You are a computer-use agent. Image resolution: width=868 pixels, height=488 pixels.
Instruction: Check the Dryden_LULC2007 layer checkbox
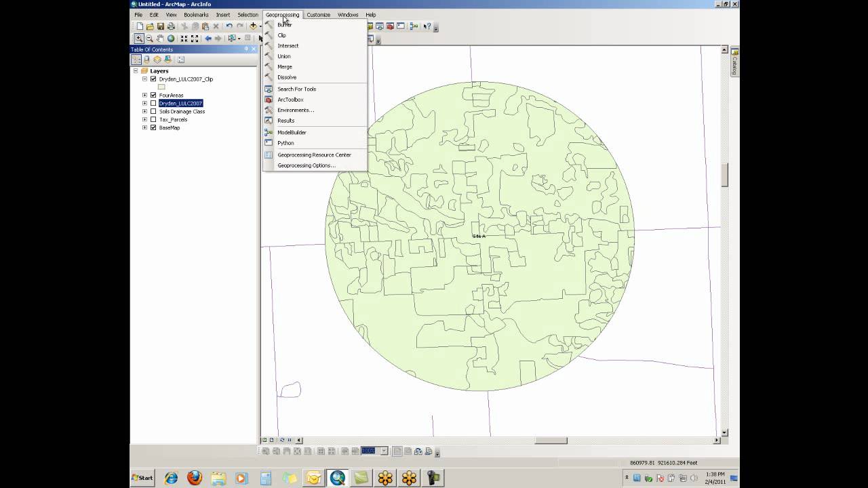(153, 103)
